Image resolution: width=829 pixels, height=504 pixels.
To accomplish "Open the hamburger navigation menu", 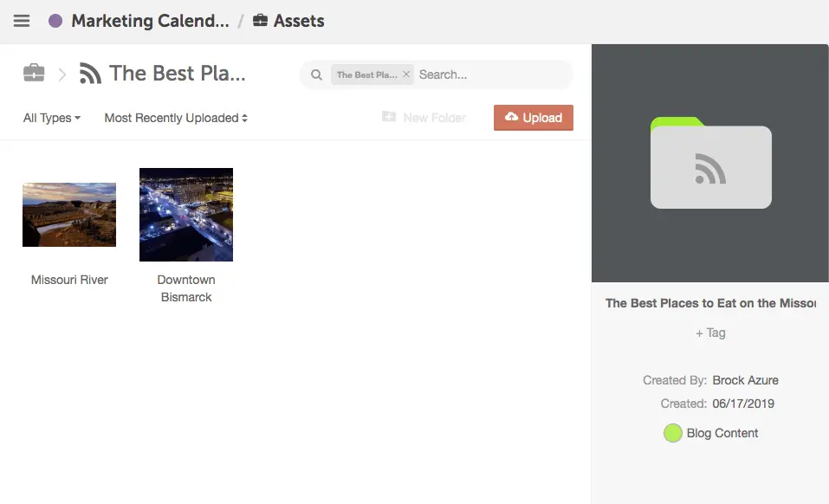I will click(22, 21).
